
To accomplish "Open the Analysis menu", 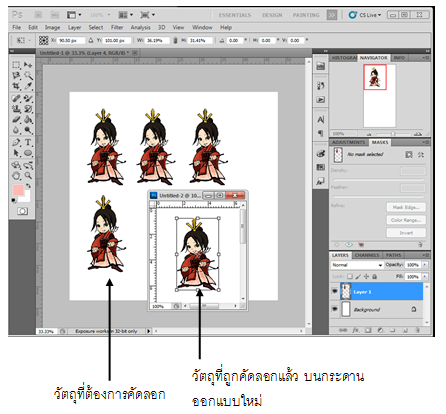I will click(x=140, y=27).
